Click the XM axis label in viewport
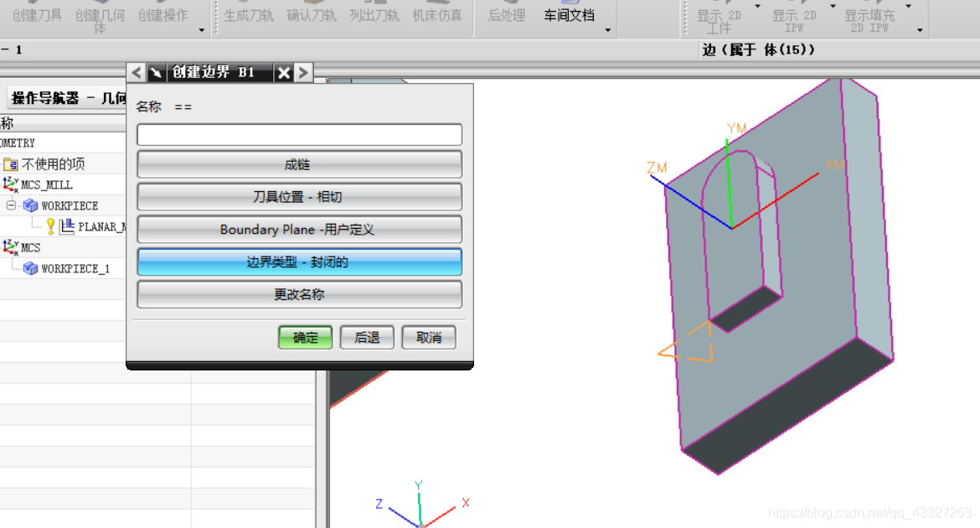This screenshot has width=980, height=528. (x=835, y=165)
